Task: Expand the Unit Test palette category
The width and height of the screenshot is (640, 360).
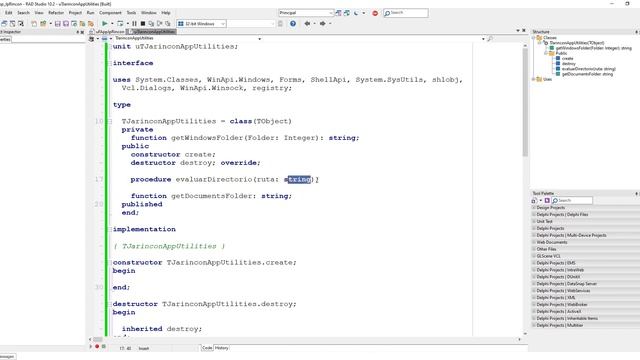Action: click(534, 222)
